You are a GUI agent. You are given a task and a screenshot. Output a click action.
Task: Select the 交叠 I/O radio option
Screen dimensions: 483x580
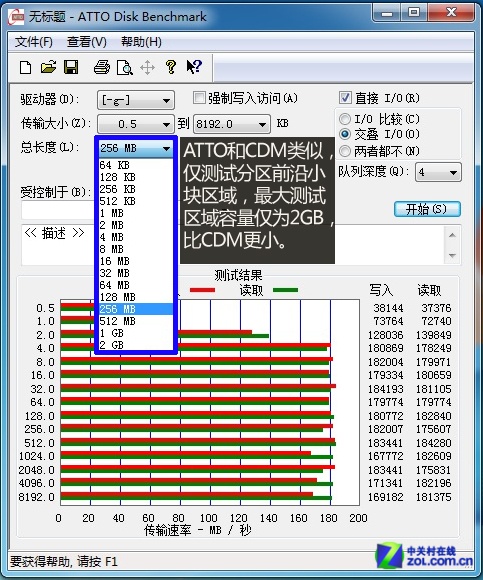(345, 134)
